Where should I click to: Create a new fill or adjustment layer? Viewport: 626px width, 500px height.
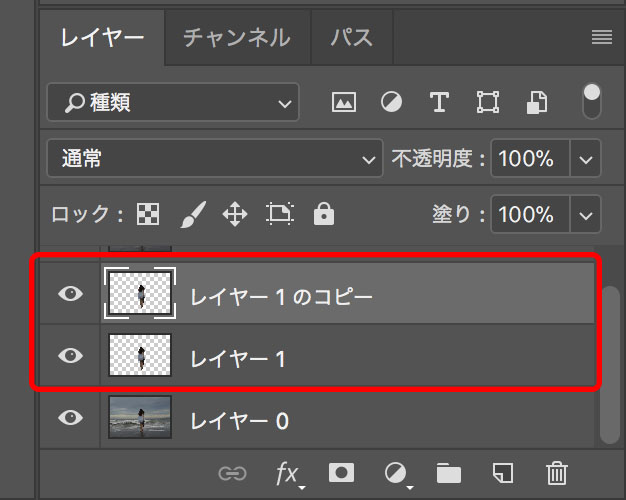coord(398,474)
